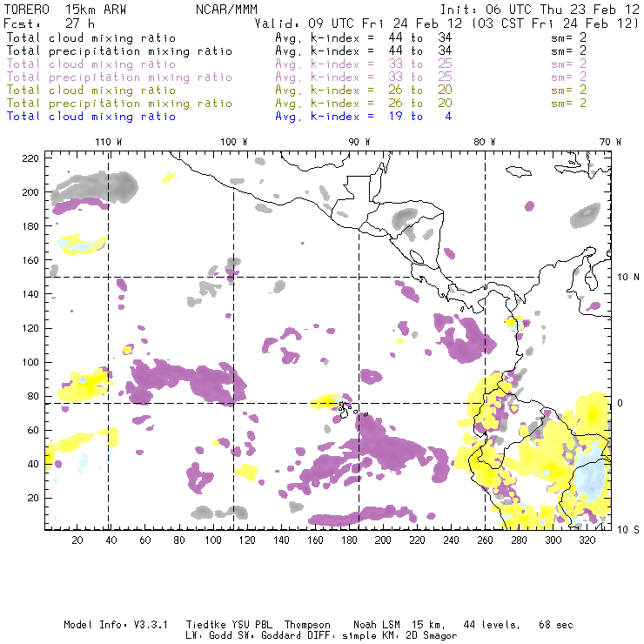Select the purple 'Total precipitation mixing ratio' legend label
The width and height of the screenshot is (644, 644).
pyautogui.click(x=119, y=77)
